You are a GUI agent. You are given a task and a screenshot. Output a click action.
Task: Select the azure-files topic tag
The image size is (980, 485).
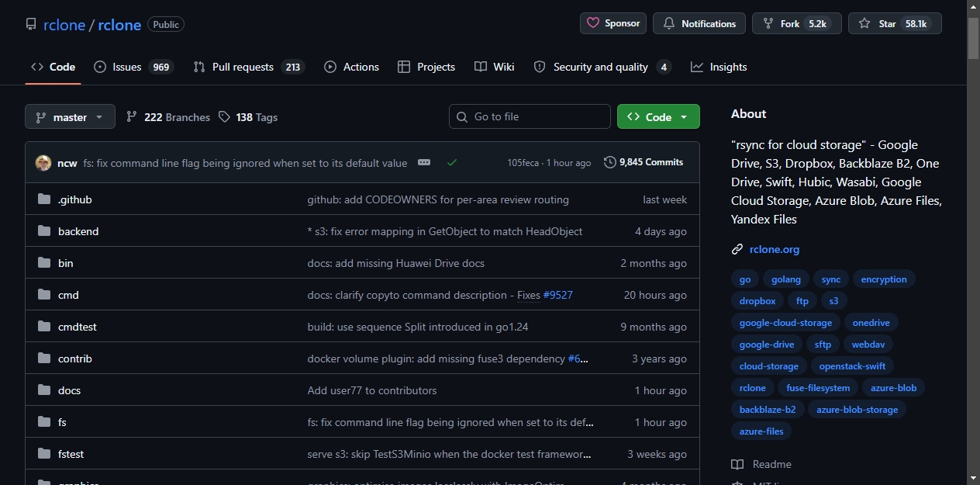761,431
